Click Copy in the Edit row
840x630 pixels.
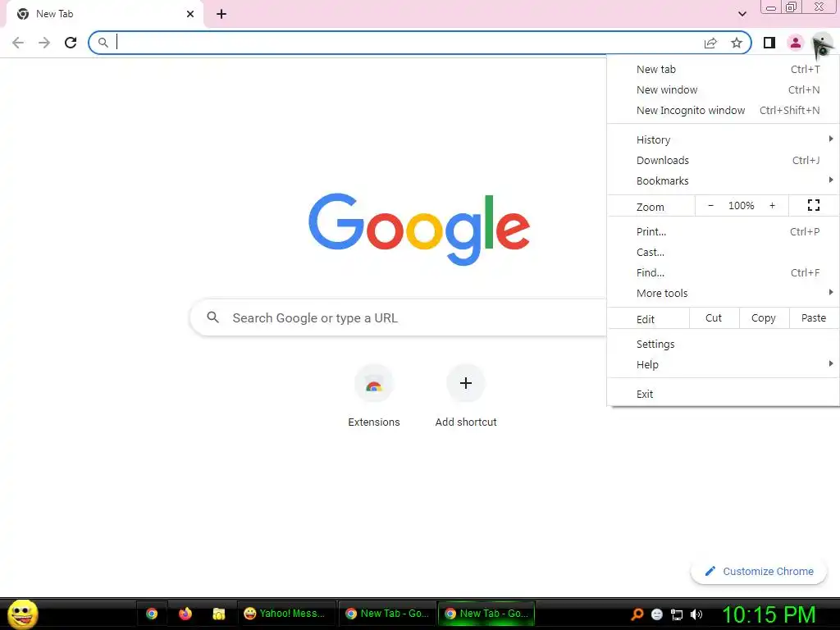pos(764,318)
